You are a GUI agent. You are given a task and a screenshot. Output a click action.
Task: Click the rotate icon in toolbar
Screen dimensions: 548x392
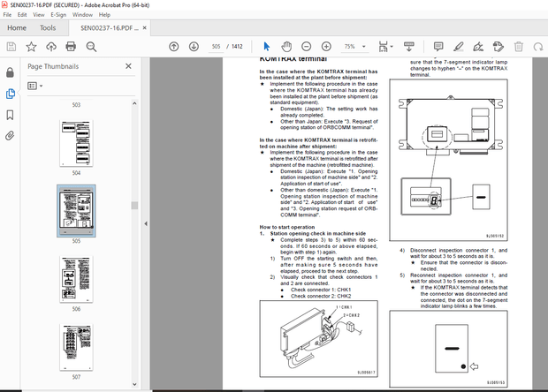(x=538, y=47)
